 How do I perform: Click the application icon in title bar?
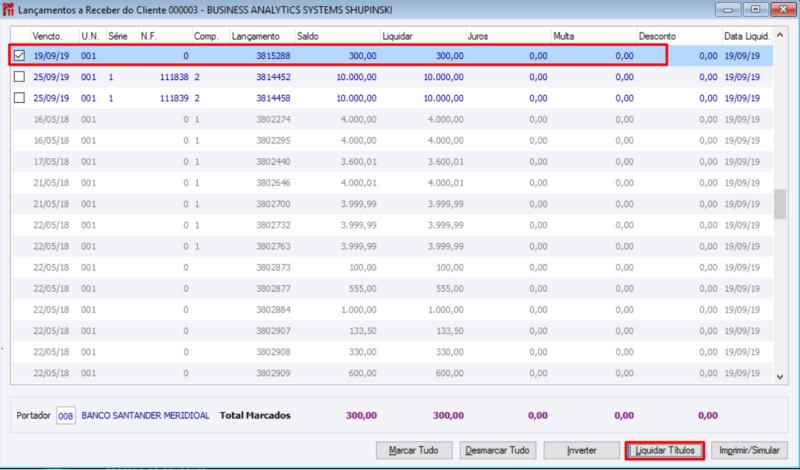click(x=8, y=10)
